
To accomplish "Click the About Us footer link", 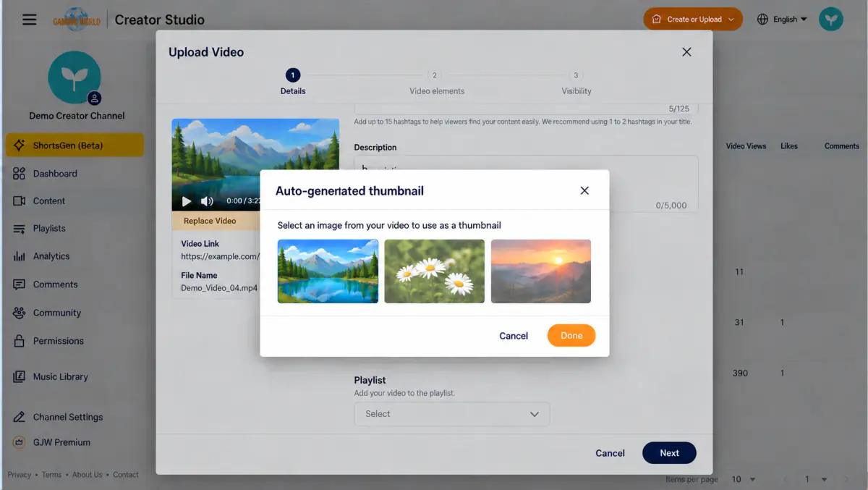I will (x=87, y=475).
